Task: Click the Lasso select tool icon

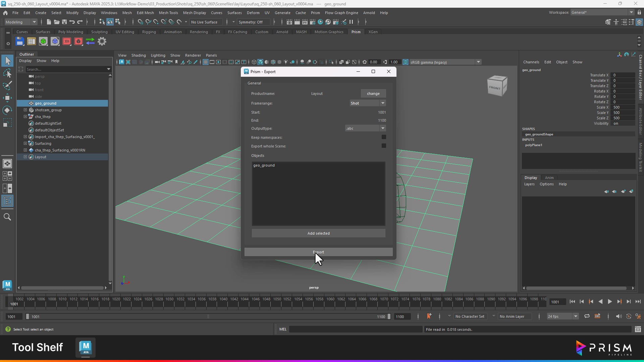Action: (7, 73)
